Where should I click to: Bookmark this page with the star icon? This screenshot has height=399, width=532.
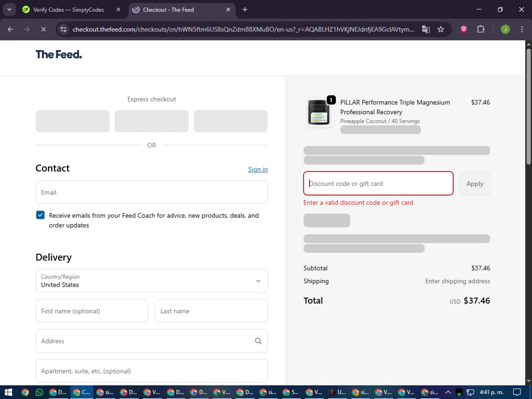440,29
